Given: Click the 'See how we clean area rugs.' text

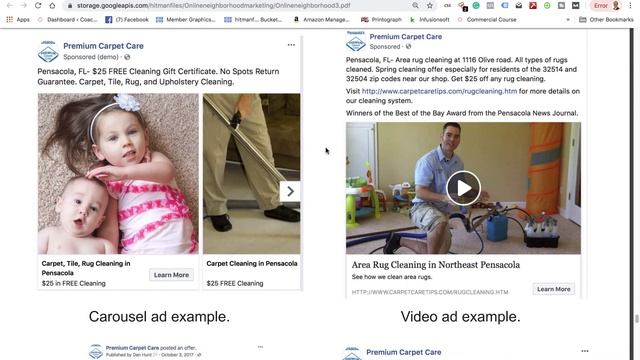Looking at the screenshot, I should (392, 277).
